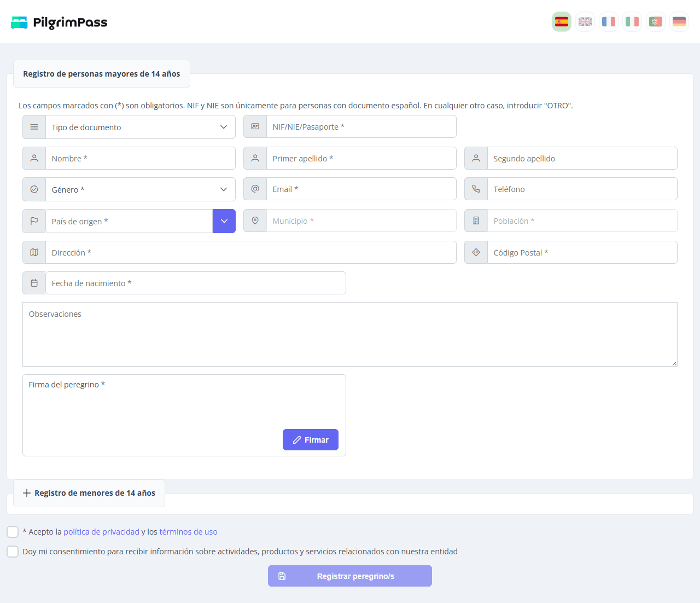Switch language to German flag

[x=679, y=22]
